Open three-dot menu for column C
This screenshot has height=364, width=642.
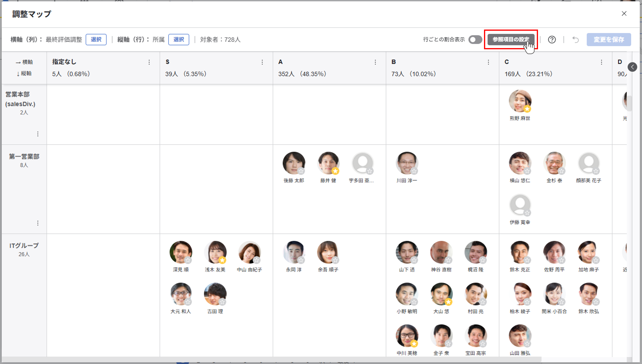(x=601, y=62)
